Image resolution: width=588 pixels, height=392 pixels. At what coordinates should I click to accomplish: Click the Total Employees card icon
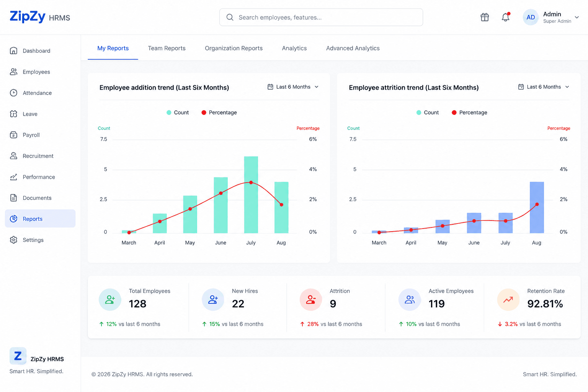click(x=110, y=300)
